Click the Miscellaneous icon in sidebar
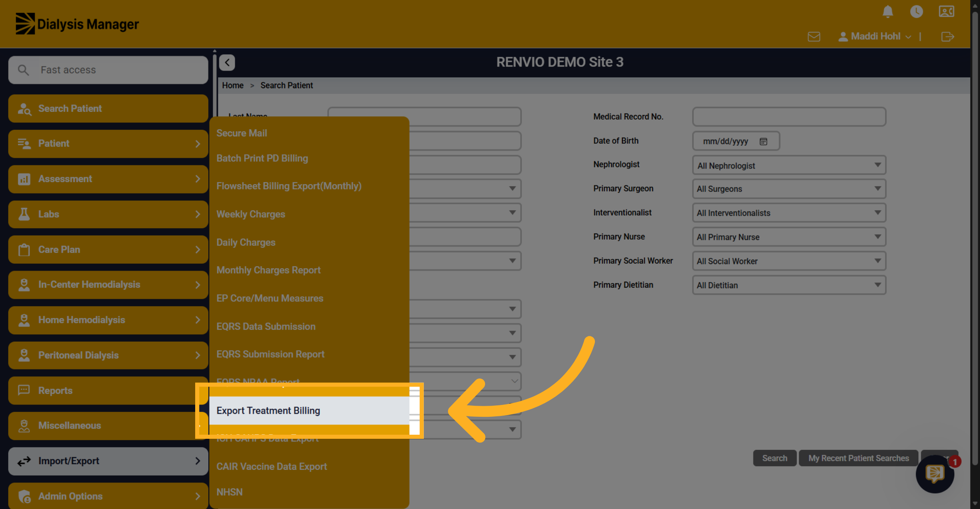The height and width of the screenshot is (509, 980). [24, 426]
